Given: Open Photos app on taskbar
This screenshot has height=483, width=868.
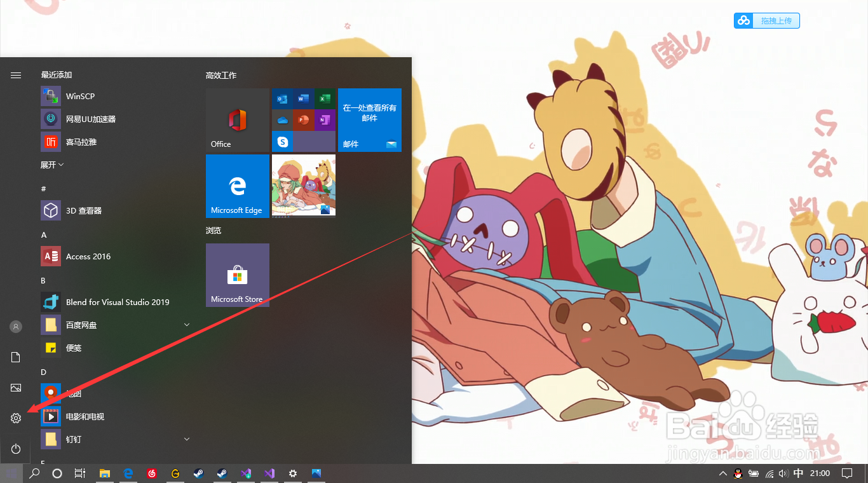Looking at the screenshot, I should pyautogui.click(x=316, y=473).
